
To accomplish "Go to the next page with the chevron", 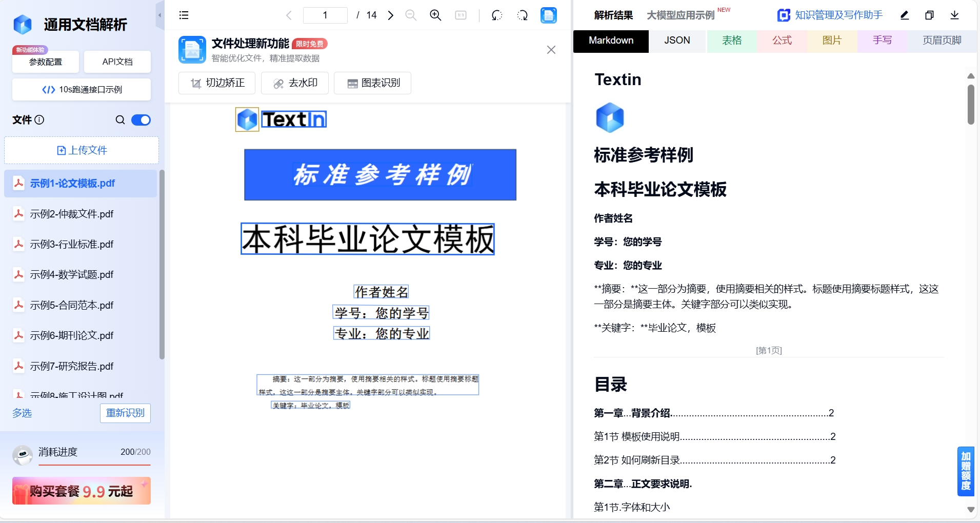I will 390,15.
